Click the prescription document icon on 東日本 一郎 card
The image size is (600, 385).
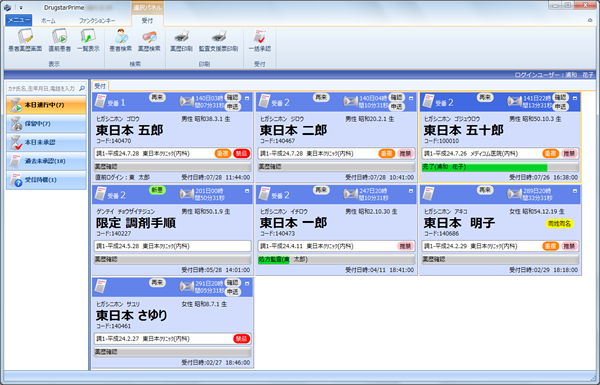[x=264, y=194]
